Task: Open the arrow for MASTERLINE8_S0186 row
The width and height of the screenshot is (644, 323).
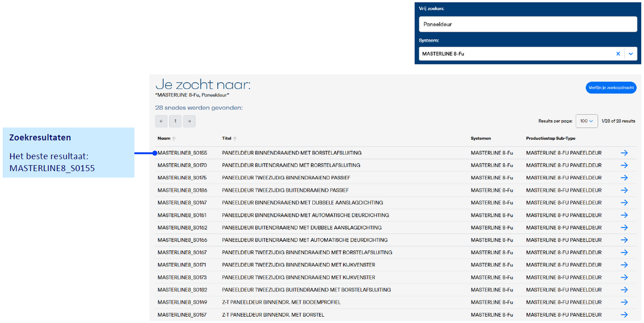Action: pyautogui.click(x=624, y=190)
